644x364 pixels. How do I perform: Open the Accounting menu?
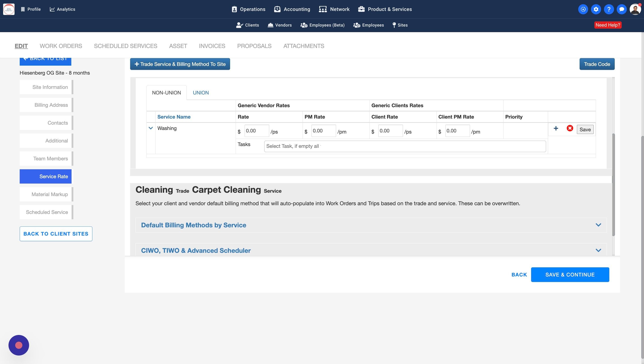(292, 9)
